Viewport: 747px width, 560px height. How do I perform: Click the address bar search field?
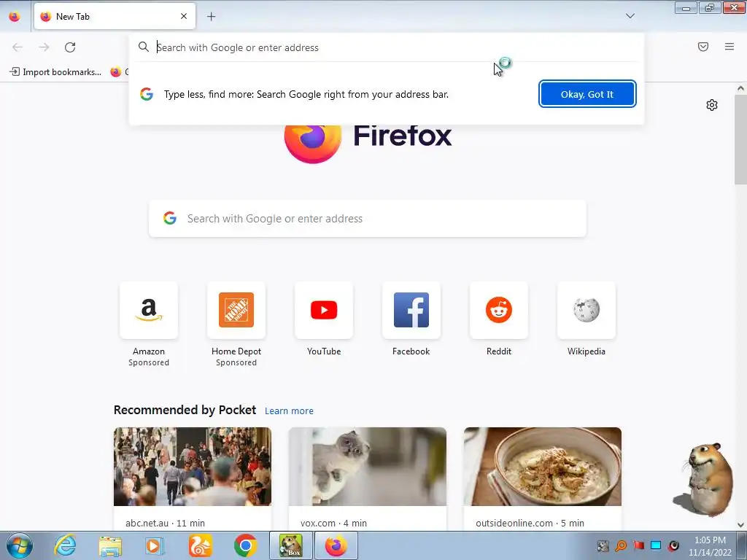pyautogui.click(x=387, y=47)
